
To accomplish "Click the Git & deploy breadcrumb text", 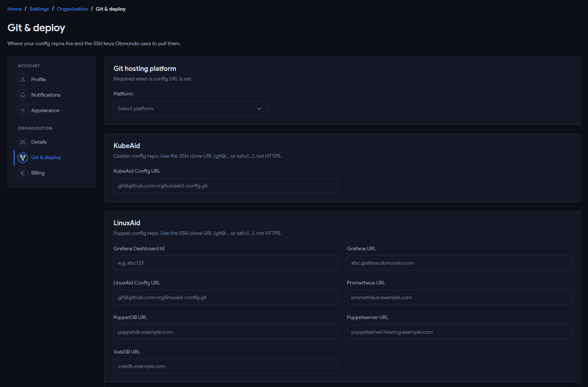I will pyautogui.click(x=111, y=9).
